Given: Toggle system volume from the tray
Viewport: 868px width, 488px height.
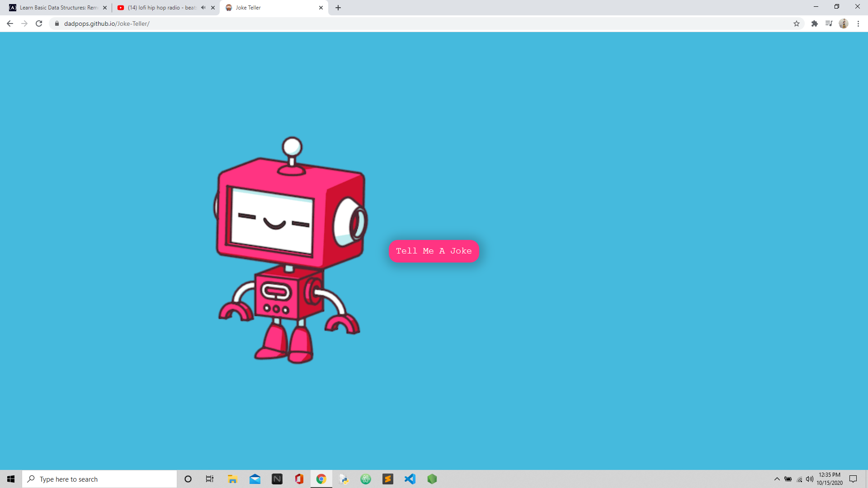Looking at the screenshot, I should pyautogui.click(x=809, y=479).
